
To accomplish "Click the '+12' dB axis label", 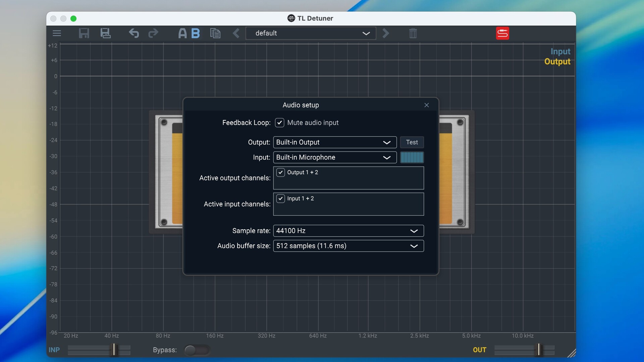I will (53, 46).
